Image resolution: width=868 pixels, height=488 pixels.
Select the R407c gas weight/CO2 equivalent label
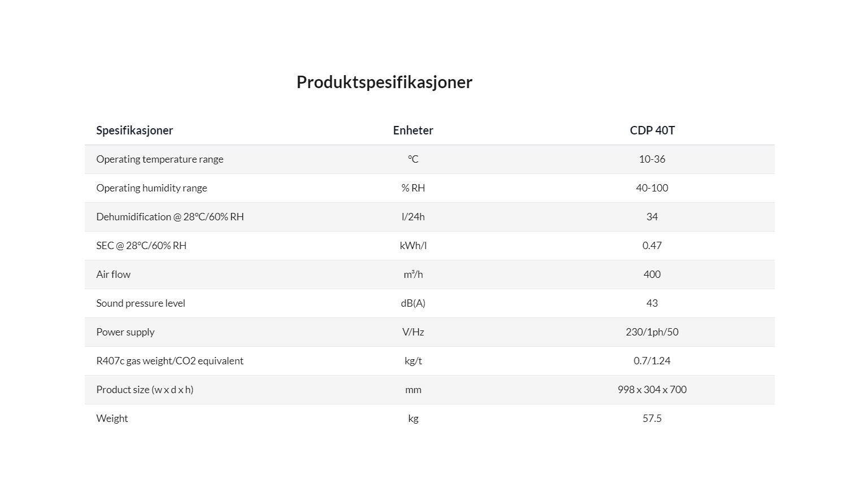tap(170, 361)
